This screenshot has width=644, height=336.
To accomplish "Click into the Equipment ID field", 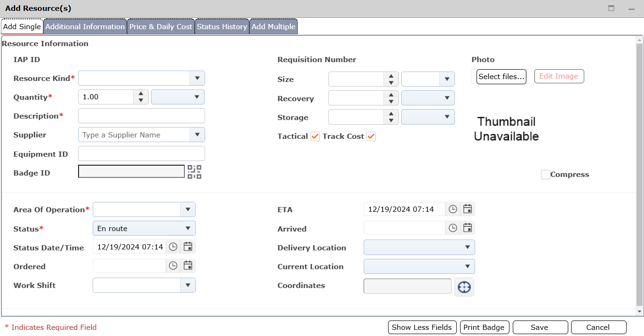I will [x=142, y=153].
